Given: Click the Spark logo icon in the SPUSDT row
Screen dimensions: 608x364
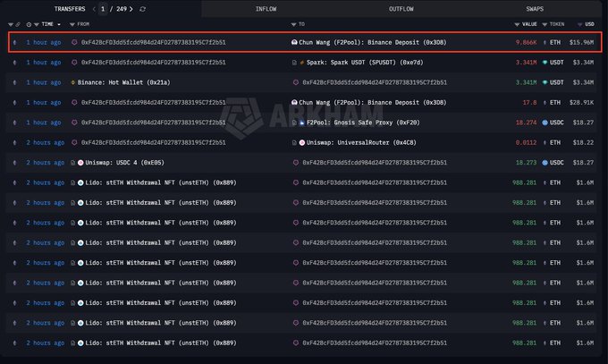Looking at the screenshot, I should (x=301, y=63).
